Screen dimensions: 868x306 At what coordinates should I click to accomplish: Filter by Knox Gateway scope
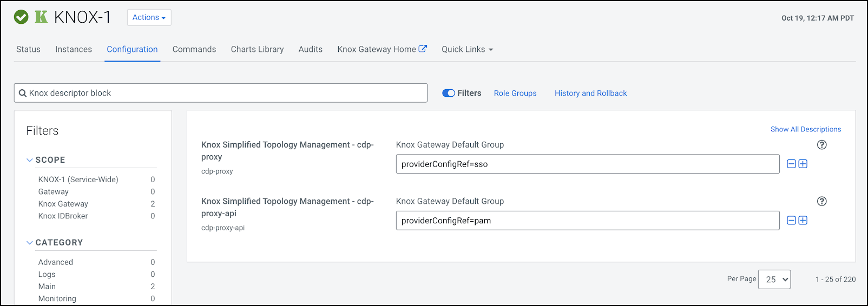[x=63, y=204]
